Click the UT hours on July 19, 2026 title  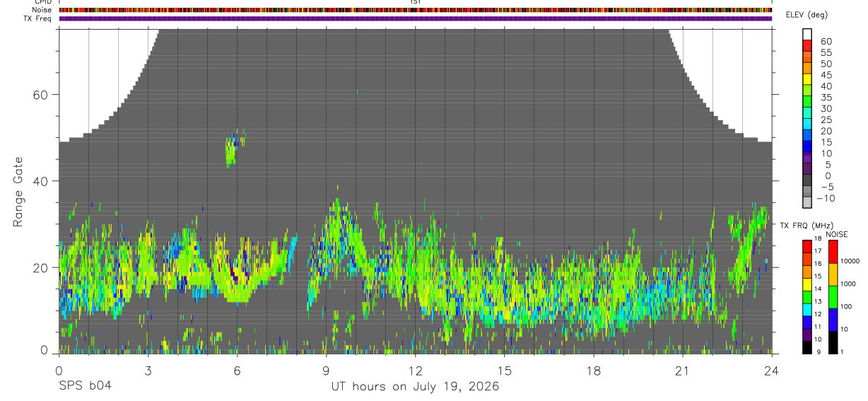[x=415, y=387]
